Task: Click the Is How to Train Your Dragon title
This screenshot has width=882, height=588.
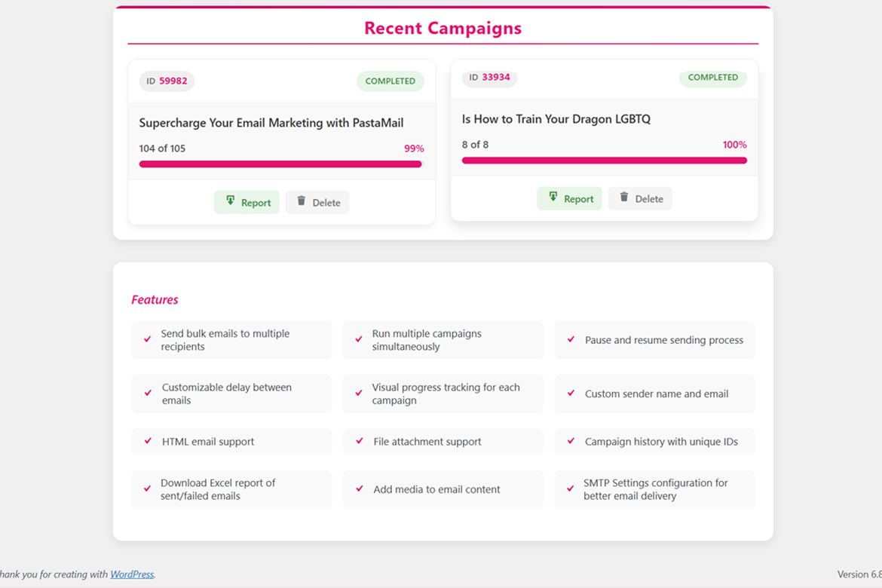Action: [x=556, y=119]
